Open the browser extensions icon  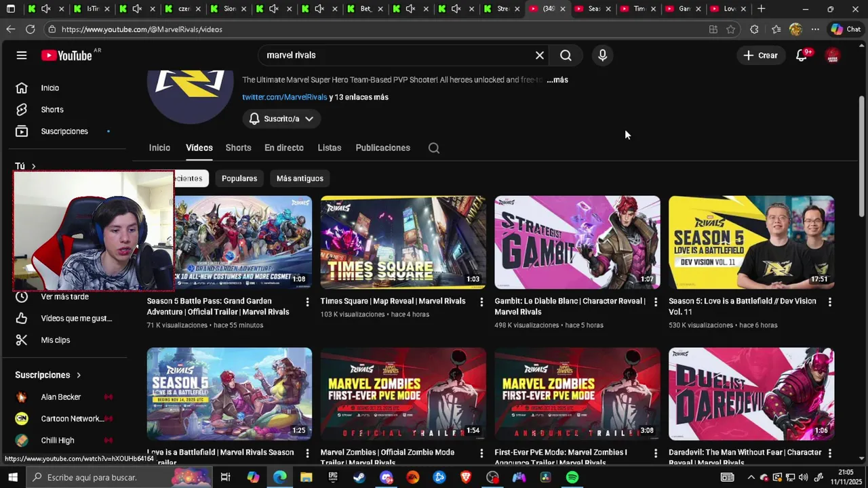(x=754, y=29)
